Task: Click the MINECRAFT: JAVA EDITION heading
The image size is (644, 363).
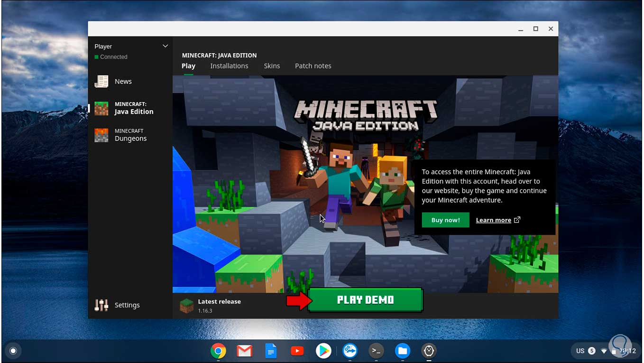Action: [x=219, y=56]
